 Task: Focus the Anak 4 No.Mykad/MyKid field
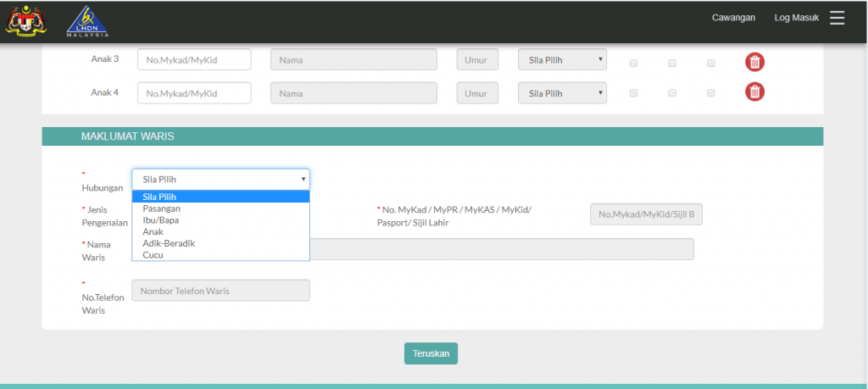(194, 93)
